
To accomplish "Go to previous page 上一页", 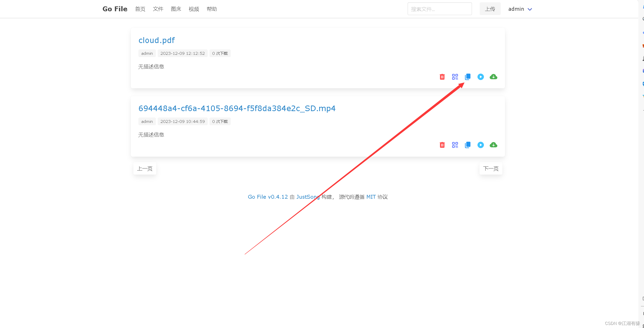I will [145, 168].
